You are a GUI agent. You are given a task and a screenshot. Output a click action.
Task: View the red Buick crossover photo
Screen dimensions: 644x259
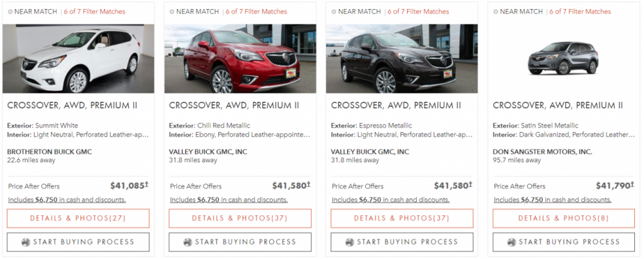point(240,59)
